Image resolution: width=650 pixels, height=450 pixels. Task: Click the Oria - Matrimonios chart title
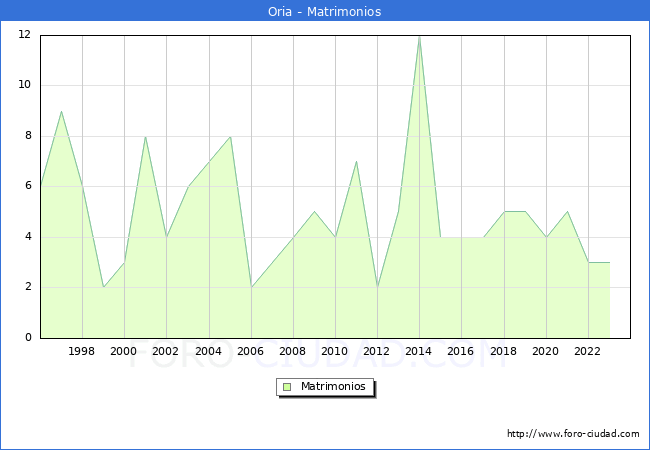point(325,12)
